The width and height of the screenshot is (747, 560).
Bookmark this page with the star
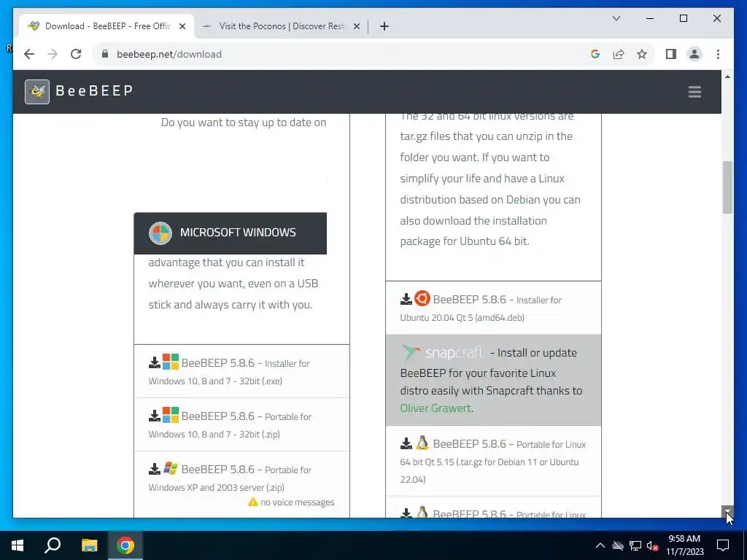point(642,54)
